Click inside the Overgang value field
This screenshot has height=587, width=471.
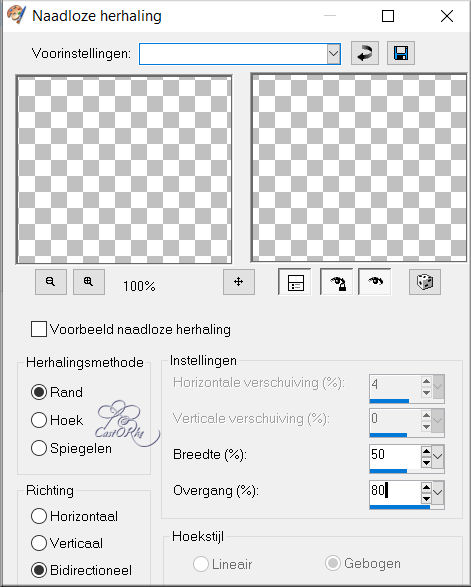coord(395,490)
